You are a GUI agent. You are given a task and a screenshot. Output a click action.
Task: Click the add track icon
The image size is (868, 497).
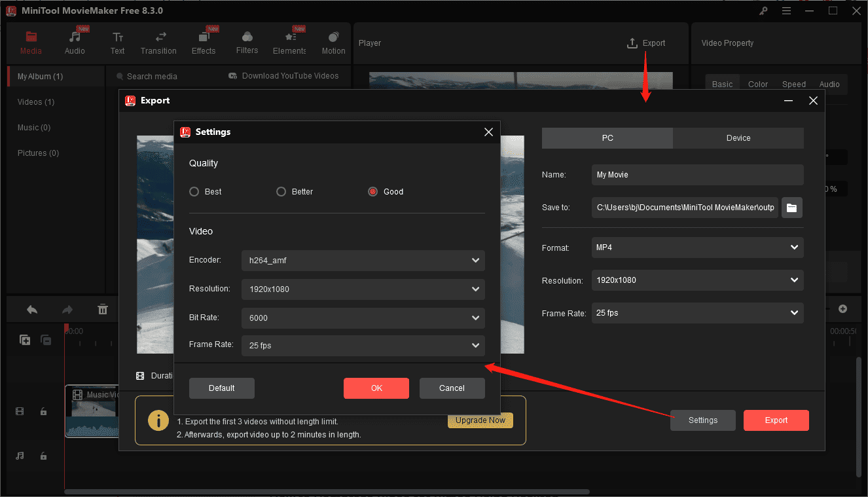(x=25, y=340)
